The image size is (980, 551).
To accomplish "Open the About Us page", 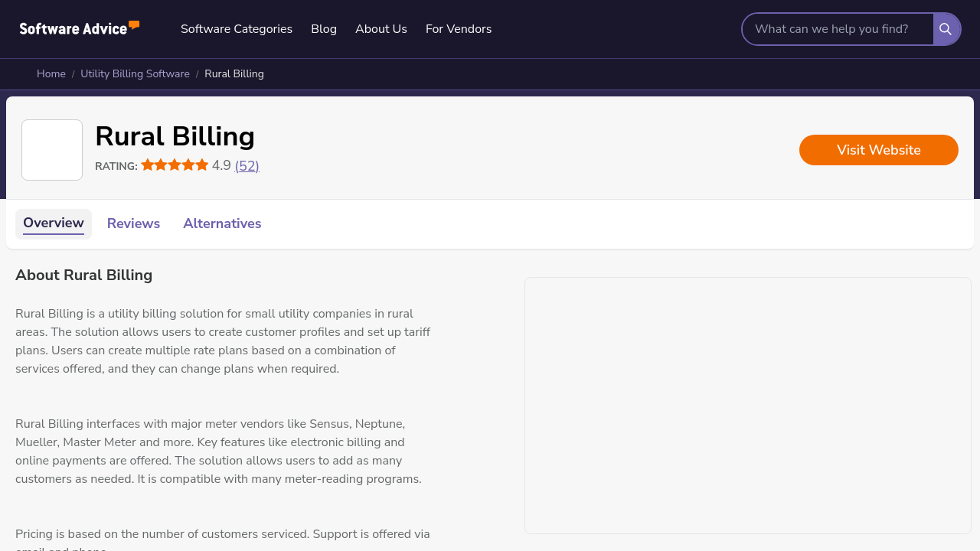I will tap(381, 29).
